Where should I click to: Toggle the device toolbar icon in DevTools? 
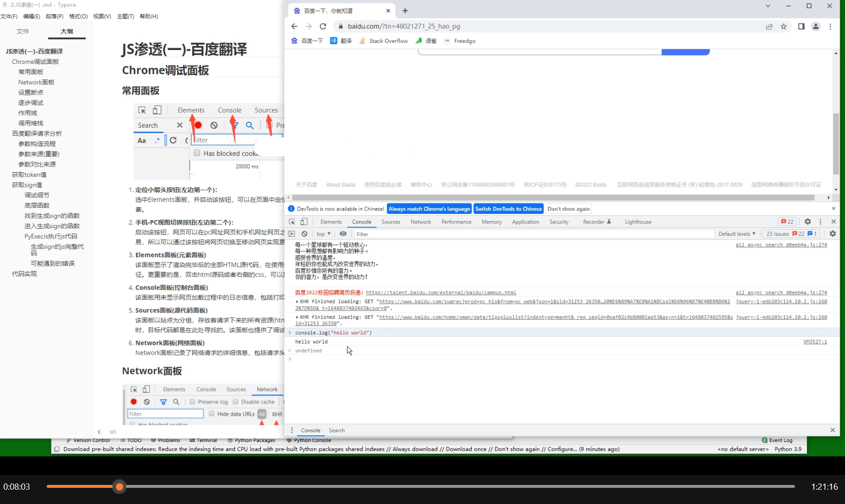[x=304, y=222]
